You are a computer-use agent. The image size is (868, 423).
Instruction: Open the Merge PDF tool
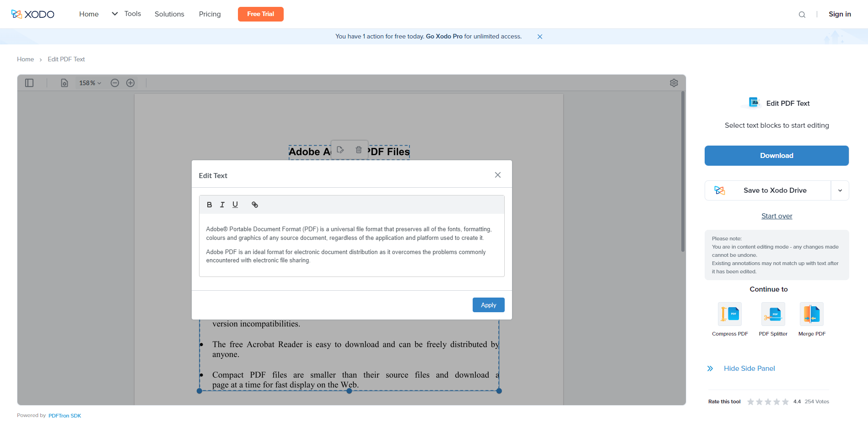coord(812,320)
